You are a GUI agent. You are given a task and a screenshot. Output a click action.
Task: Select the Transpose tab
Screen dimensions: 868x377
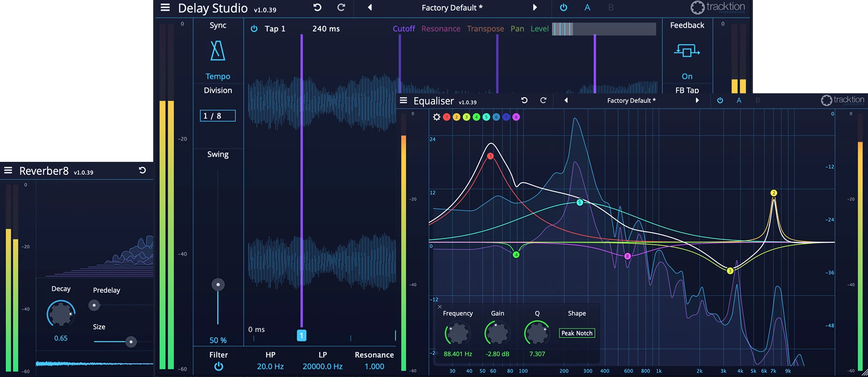pos(485,29)
